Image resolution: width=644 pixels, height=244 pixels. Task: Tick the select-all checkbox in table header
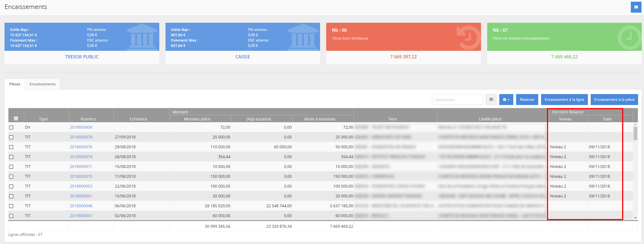[16, 118]
